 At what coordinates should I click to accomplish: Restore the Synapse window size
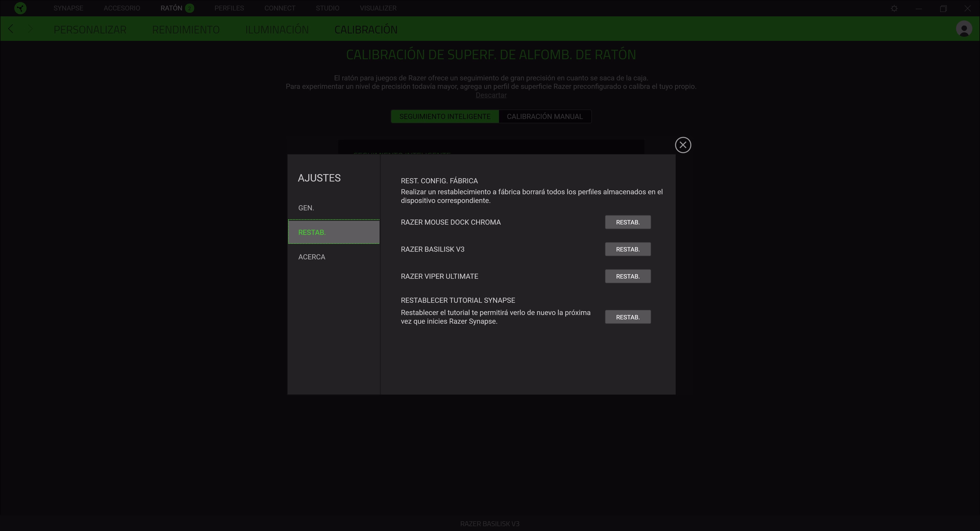(943, 8)
